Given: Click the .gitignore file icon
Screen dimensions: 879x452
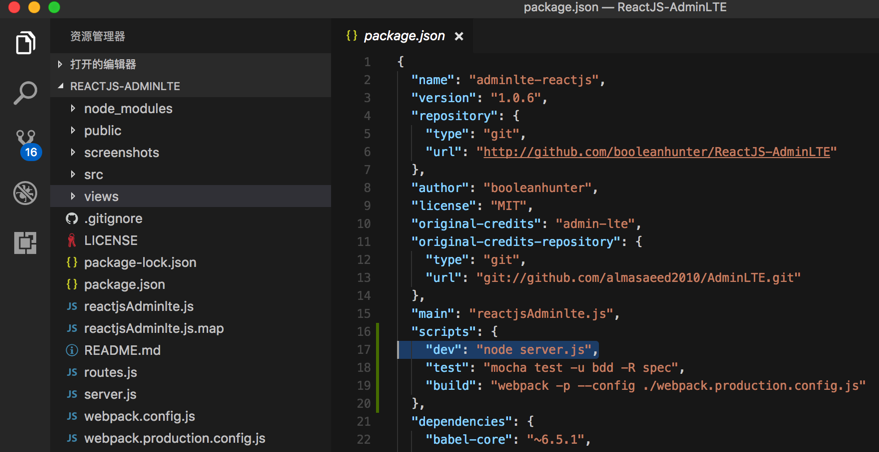Looking at the screenshot, I should pos(72,218).
